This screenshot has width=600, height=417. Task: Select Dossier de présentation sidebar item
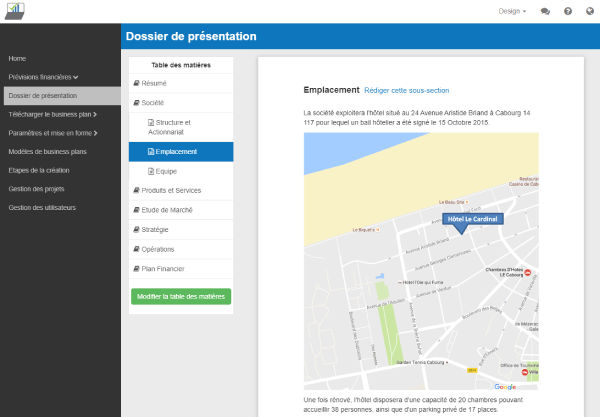(x=62, y=96)
